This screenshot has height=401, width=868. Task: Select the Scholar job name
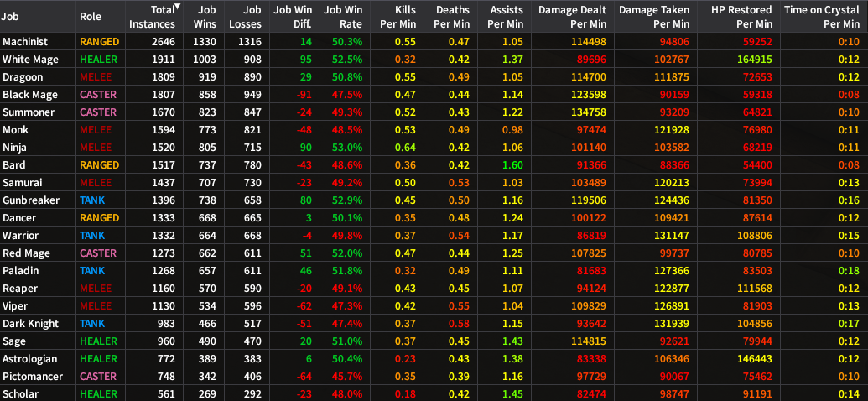pos(20,394)
